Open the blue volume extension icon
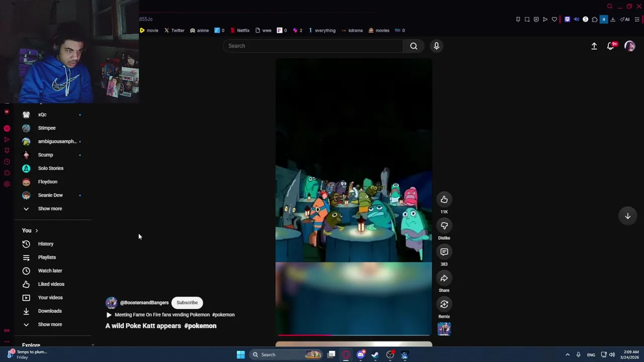This screenshot has width=644, height=362. tap(577, 19)
